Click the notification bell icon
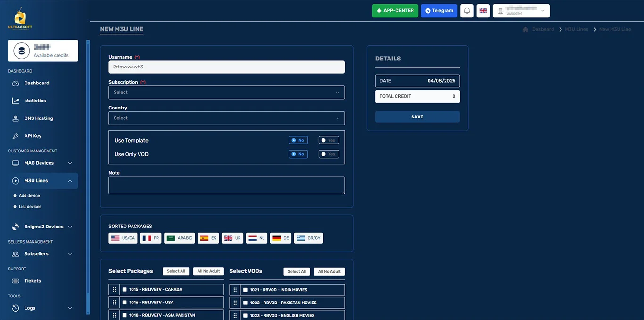The image size is (644, 320). click(467, 11)
